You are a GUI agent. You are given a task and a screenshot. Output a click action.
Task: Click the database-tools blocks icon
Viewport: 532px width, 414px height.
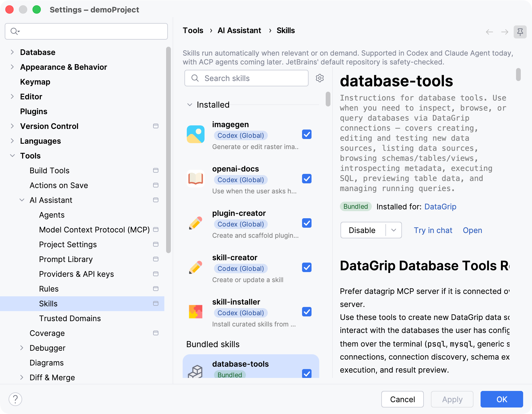196,371
